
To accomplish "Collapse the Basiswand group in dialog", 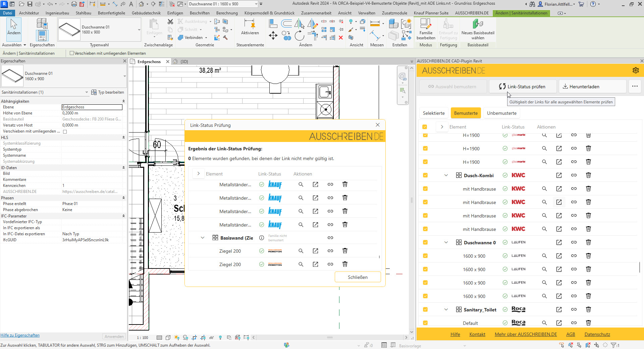I will 203,238.
